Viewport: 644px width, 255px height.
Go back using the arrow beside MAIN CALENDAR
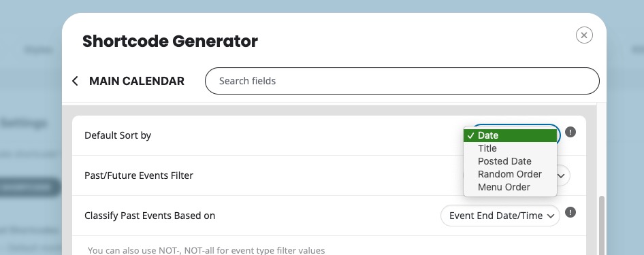pyautogui.click(x=75, y=81)
